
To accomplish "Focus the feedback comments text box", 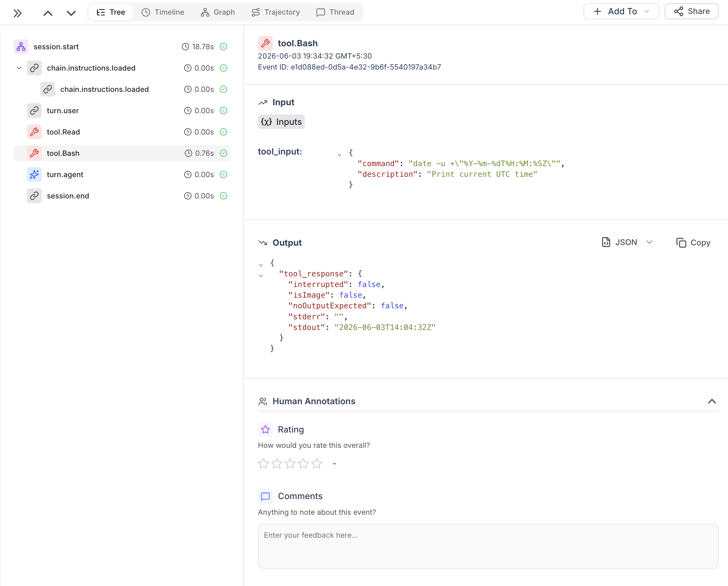I will 488,546.
